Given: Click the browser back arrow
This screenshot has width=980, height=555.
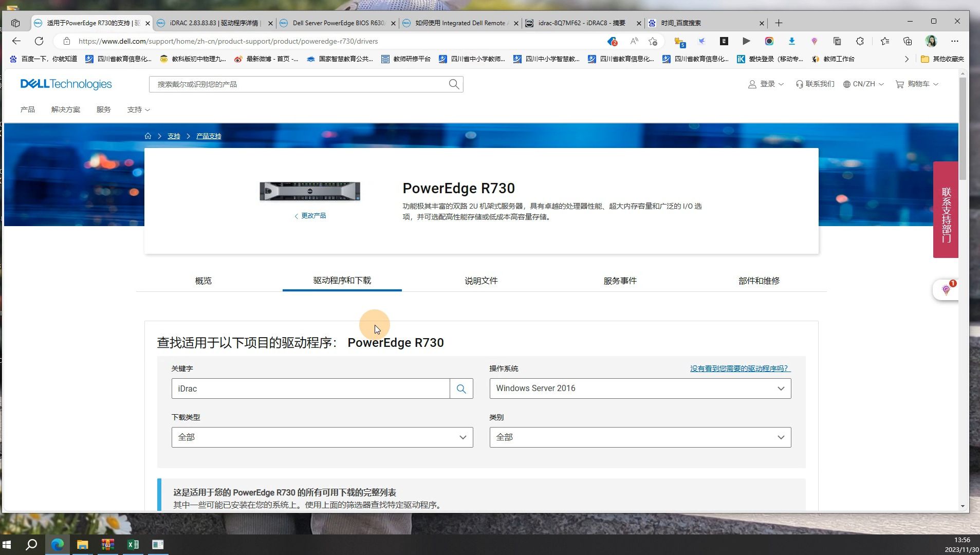Looking at the screenshot, I should 16,41.
